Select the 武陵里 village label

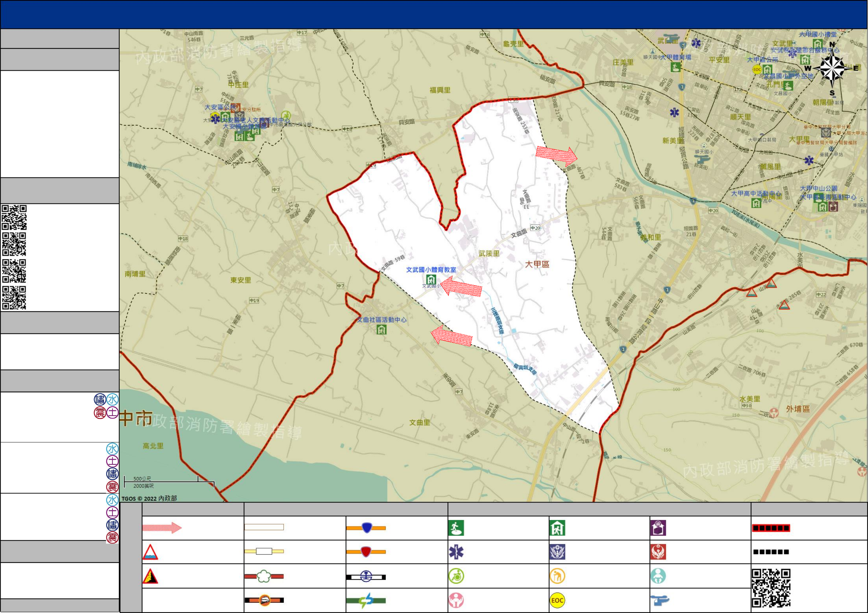pyautogui.click(x=489, y=254)
